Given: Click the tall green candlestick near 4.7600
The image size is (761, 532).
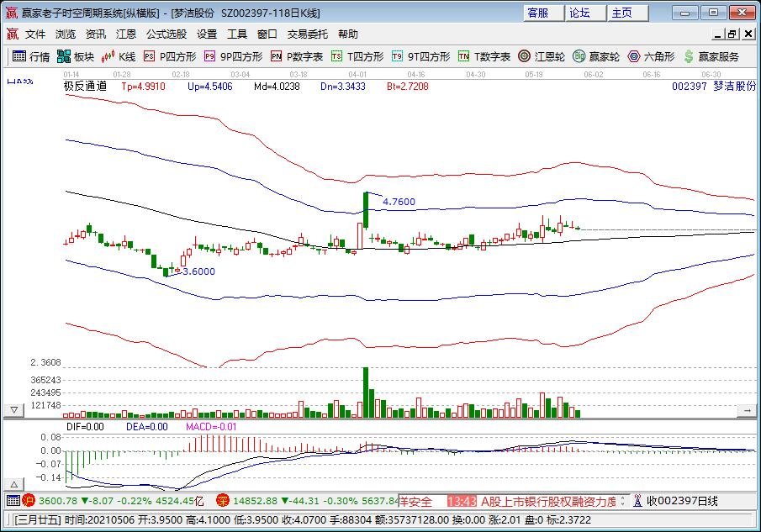Looking at the screenshot, I should click(x=366, y=210).
